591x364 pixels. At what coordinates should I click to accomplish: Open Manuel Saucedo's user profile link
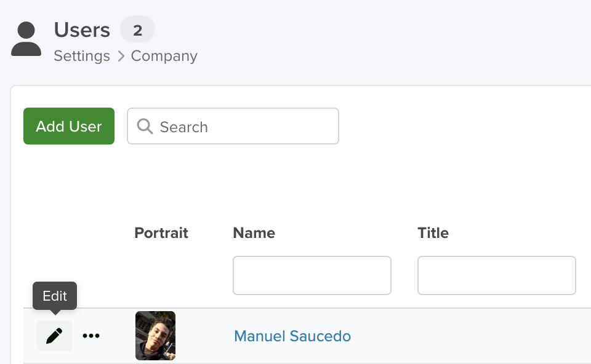click(292, 336)
